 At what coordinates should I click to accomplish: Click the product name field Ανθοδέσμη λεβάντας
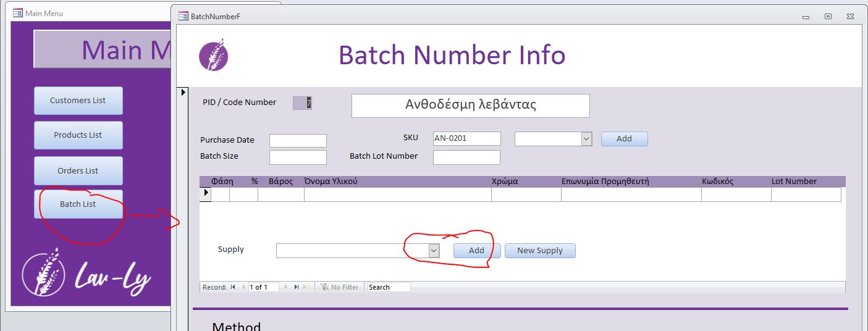click(x=471, y=106)
